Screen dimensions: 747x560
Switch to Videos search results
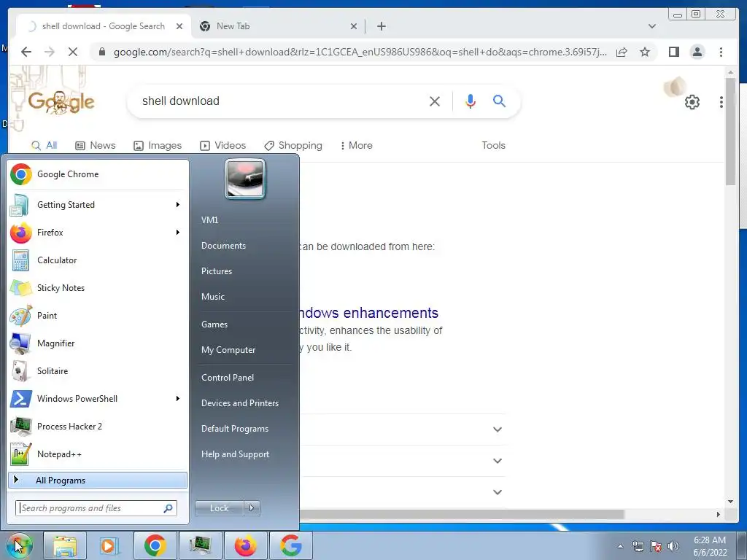(x=223, y=145)
